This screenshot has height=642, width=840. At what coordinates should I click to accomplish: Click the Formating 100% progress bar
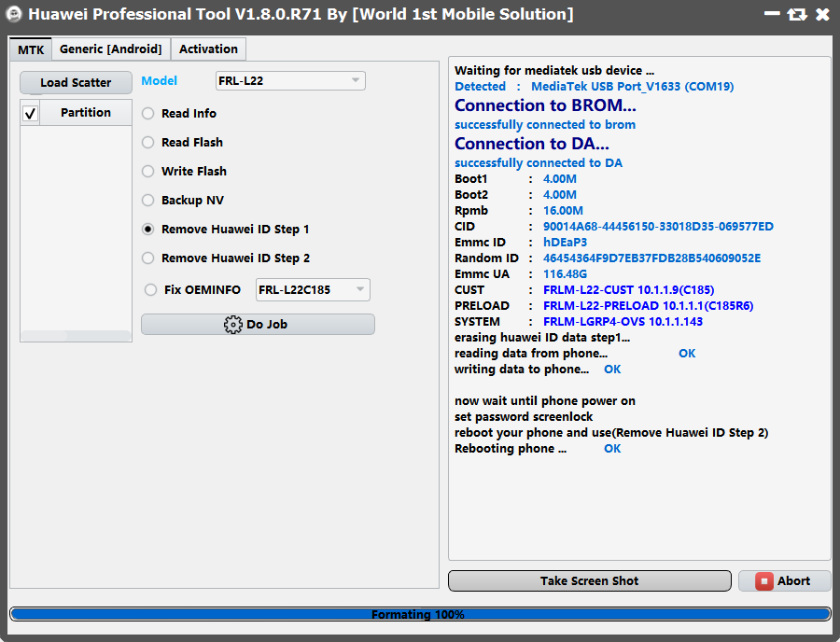click(x=420, y=614)
